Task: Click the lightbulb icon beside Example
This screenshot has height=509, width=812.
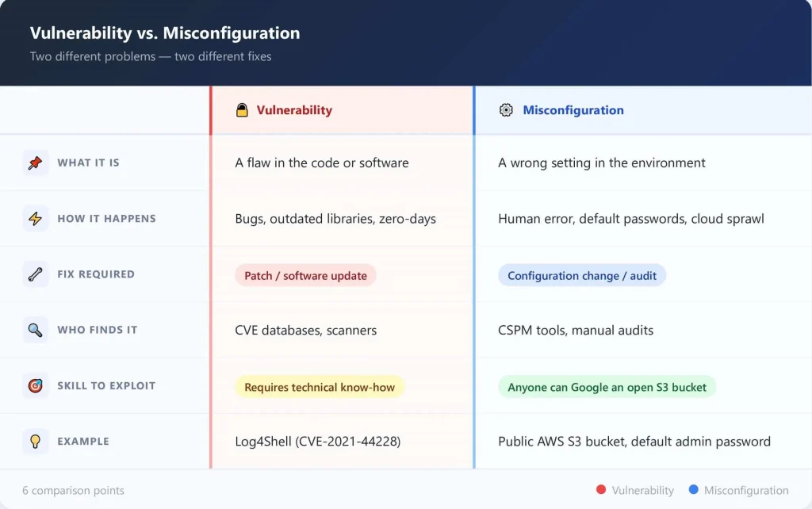Action: click(x=35, y=442)
